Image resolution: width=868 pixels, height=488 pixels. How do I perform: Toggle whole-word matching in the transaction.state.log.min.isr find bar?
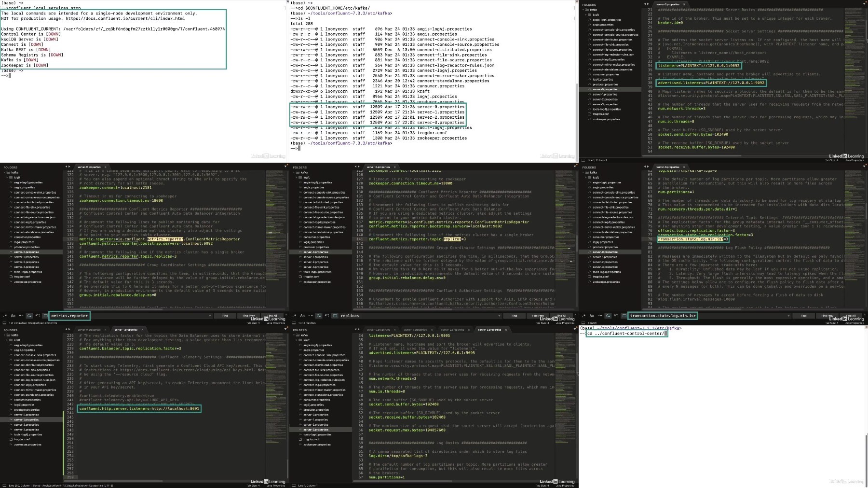pos(600,316)
